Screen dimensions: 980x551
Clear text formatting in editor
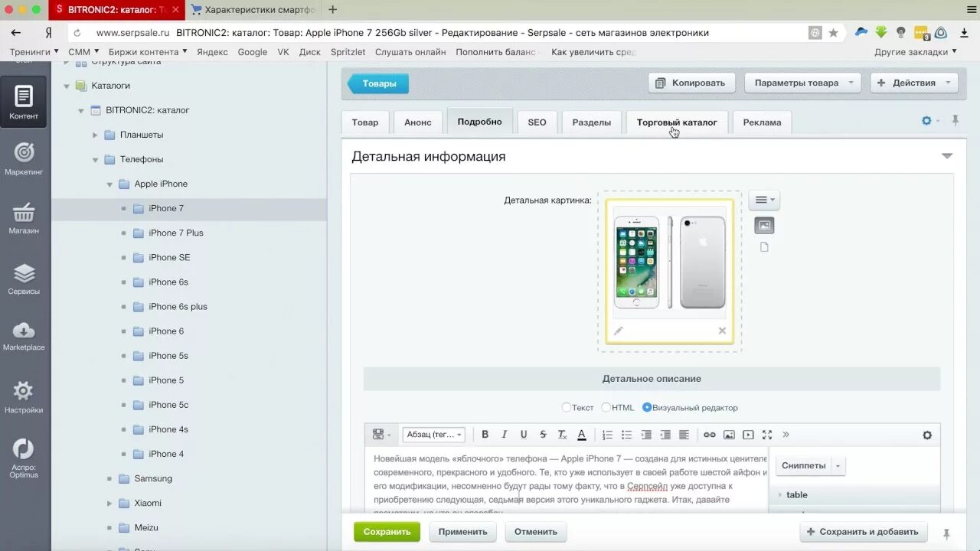coord(562,435)
